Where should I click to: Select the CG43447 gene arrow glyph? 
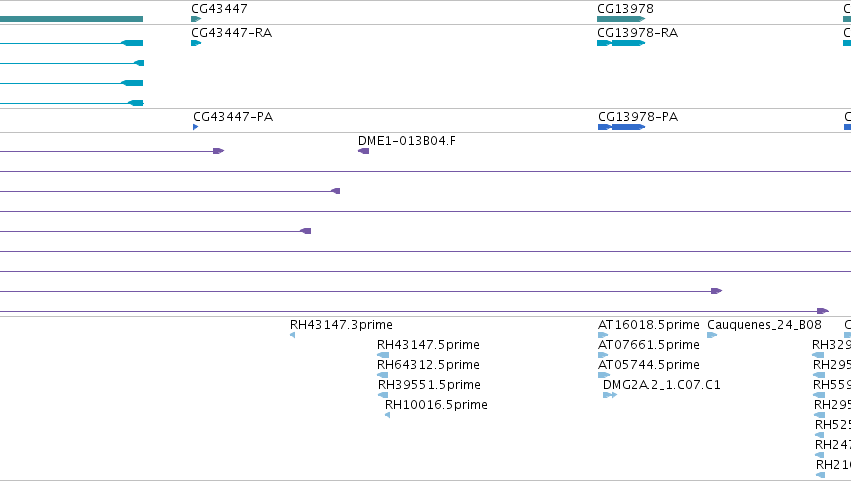pyautogui.click(x=196, y=19)
